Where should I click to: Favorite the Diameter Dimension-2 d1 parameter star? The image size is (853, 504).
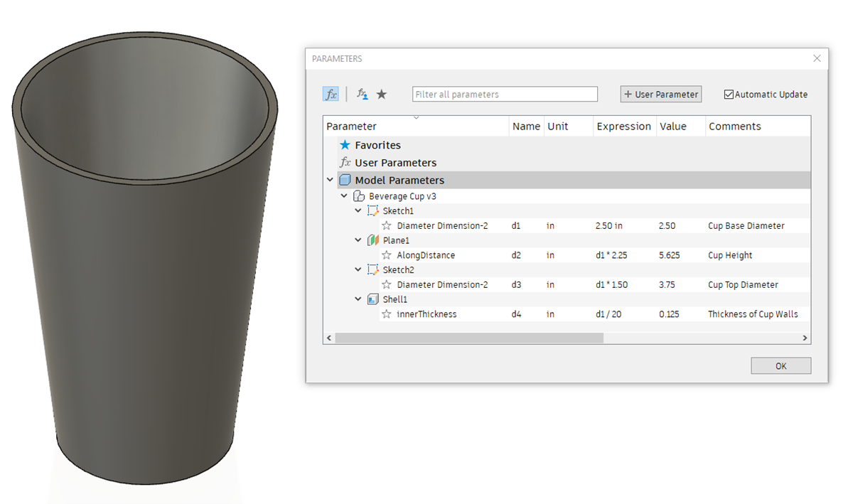coord(387,226)
